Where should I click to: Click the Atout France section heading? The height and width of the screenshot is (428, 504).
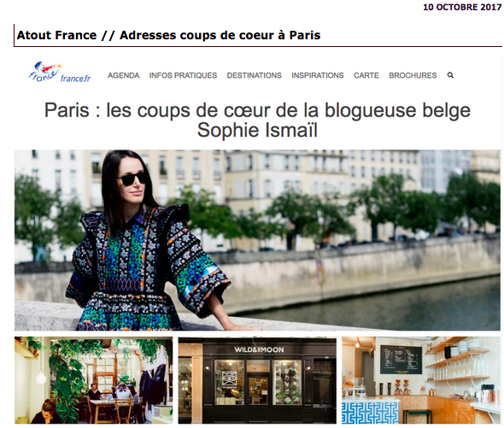[x=168, y=35]
